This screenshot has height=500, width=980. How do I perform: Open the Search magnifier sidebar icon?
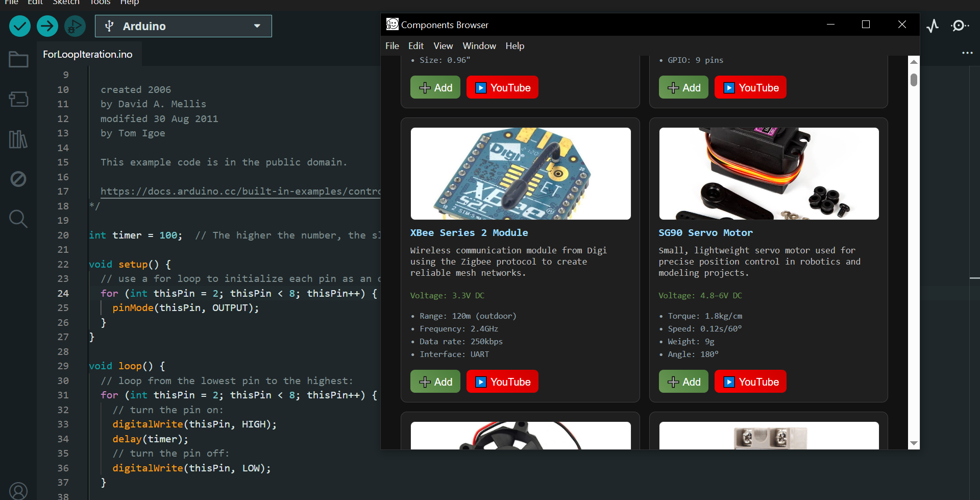tap(18, 219)
